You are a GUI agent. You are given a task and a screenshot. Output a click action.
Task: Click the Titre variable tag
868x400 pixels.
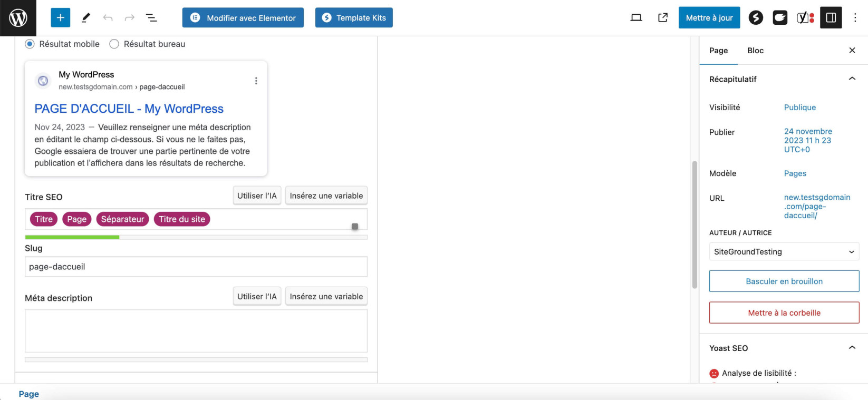tap(44, 219)
